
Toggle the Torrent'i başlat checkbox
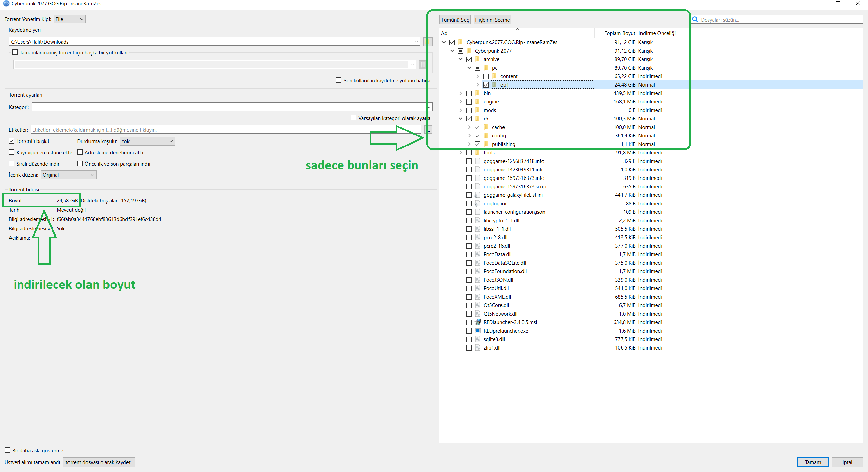click(12, 141)
